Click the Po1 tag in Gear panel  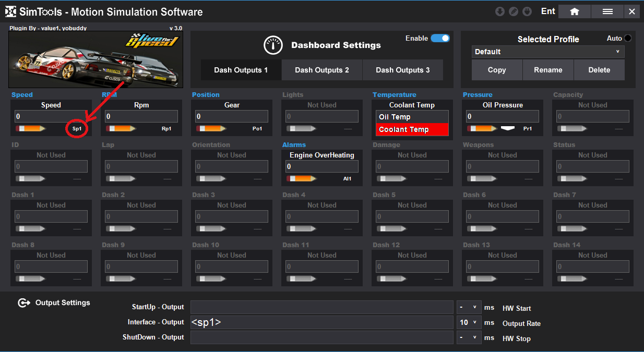point(257,128)
